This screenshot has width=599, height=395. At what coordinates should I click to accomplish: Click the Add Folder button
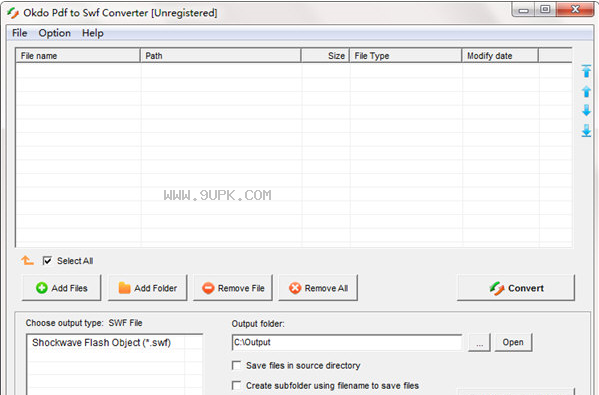pyautogui.click(x=148, y=288)
